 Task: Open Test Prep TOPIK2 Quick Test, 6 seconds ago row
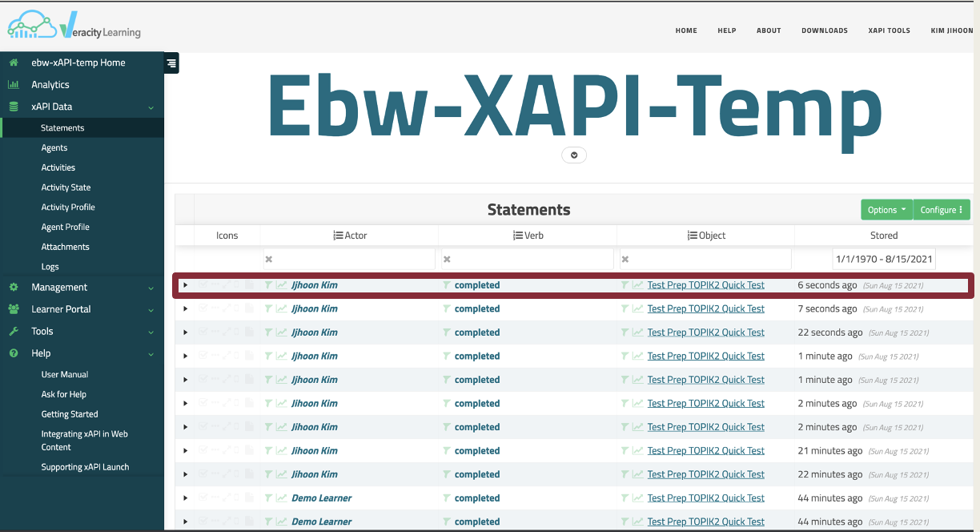pos(705,285)
